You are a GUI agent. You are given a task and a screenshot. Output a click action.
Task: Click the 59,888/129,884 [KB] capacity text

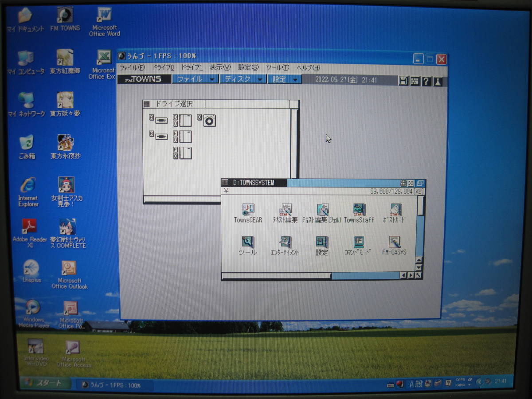click(x=397, y=192)
